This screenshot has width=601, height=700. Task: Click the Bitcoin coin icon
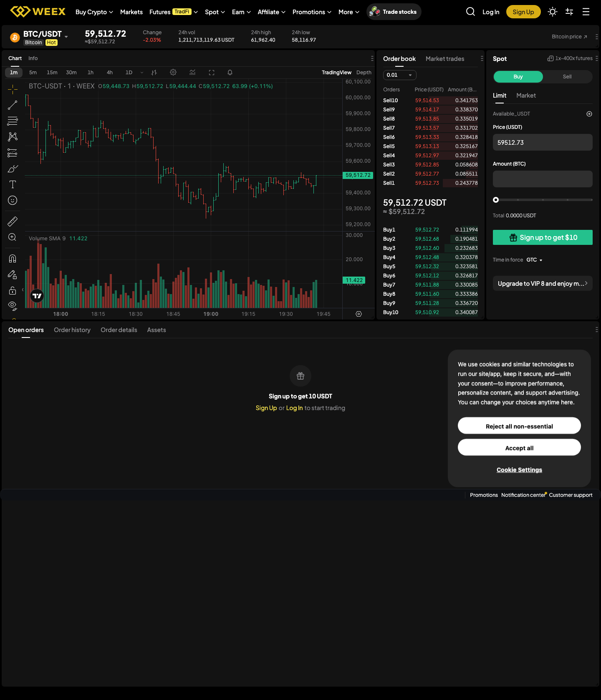[15, 38]
